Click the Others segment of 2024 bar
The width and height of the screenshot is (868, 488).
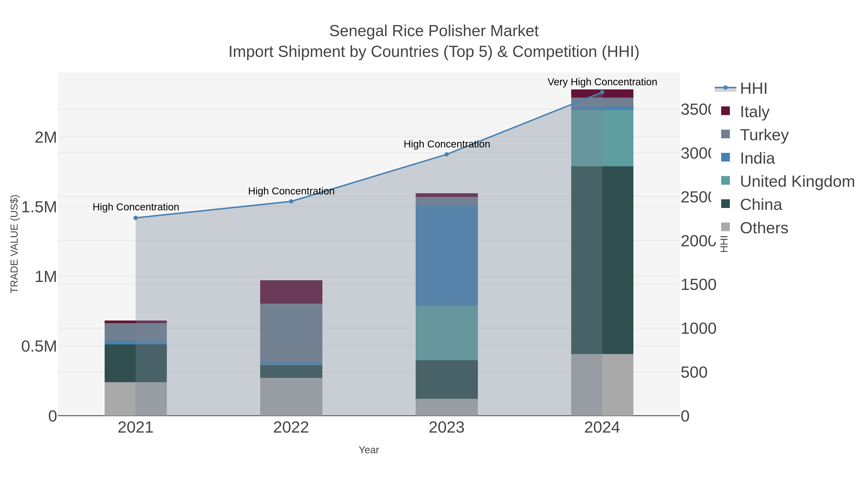coord(602,385)
